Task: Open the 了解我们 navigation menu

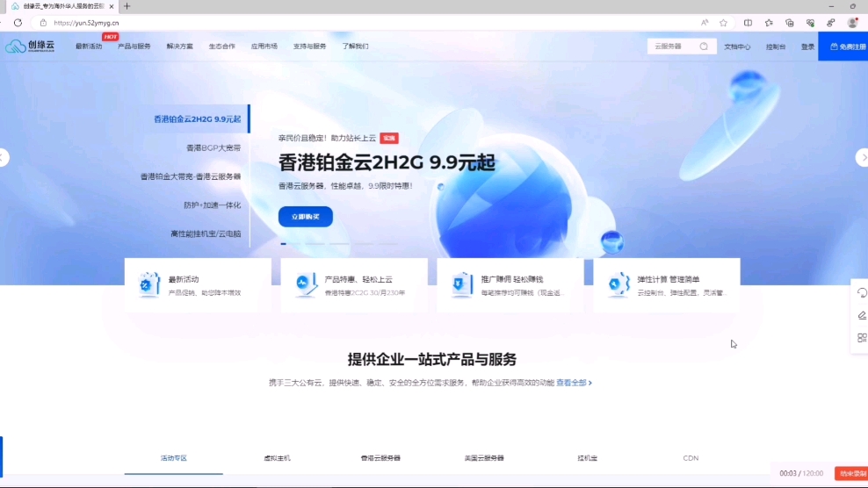Action: (x=355, y=47)
